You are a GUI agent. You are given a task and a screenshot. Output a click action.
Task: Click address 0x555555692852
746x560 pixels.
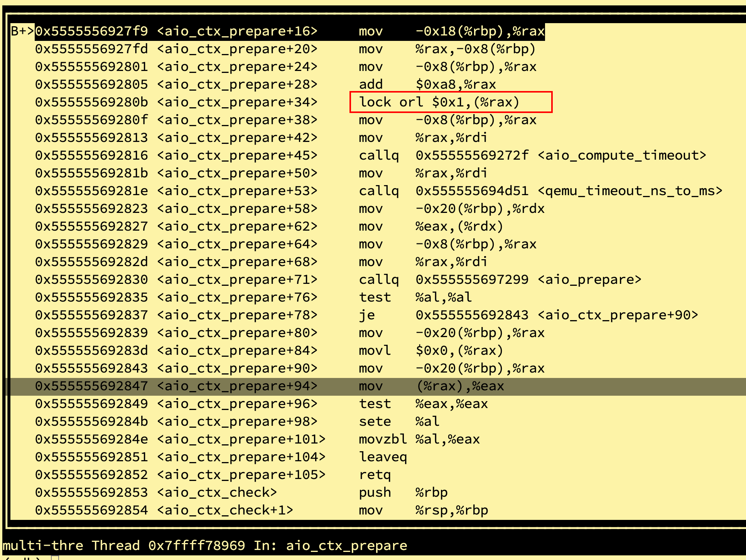[x=91, y=475]
